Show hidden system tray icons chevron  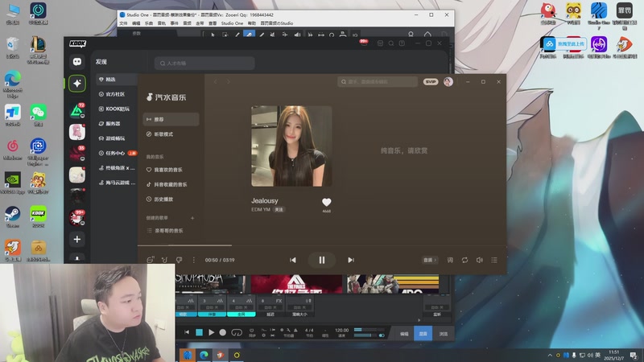coord(550,355)
